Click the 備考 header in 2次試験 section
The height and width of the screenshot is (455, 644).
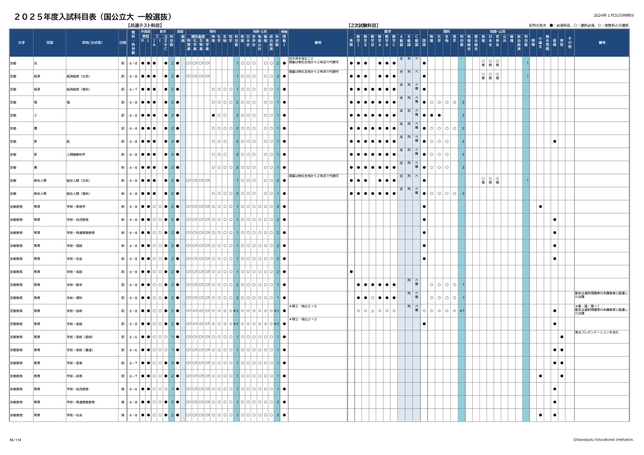coord(602,43)
